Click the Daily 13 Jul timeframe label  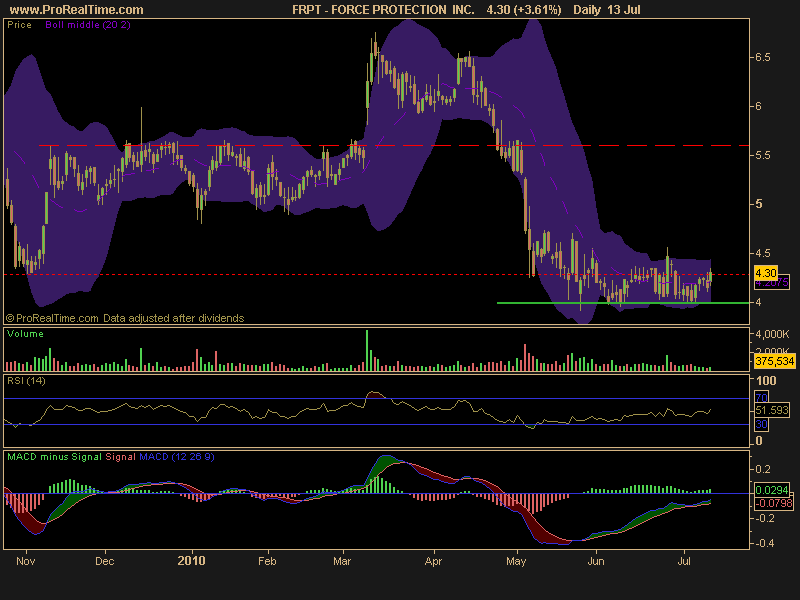tap(607, 10)
